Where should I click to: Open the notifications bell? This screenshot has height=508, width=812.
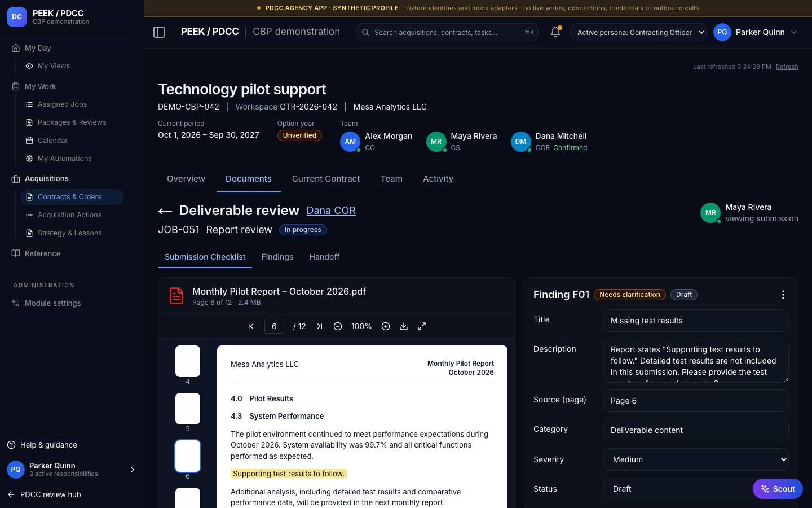[555, 32]
